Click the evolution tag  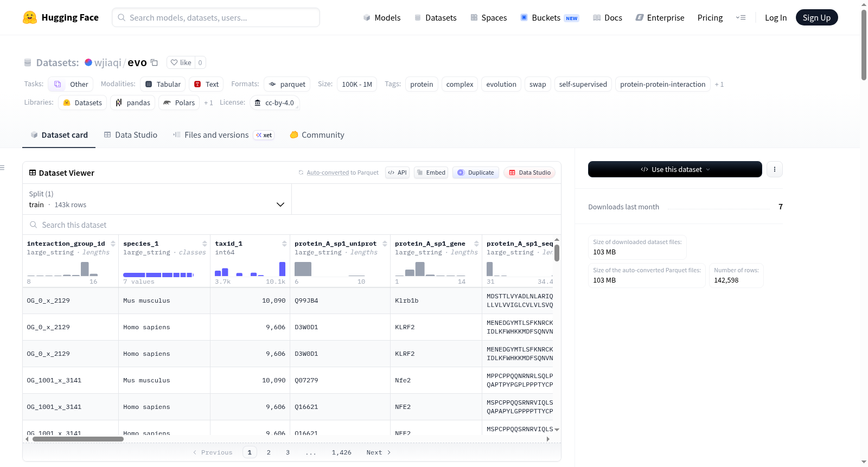[x=501, y=84]
